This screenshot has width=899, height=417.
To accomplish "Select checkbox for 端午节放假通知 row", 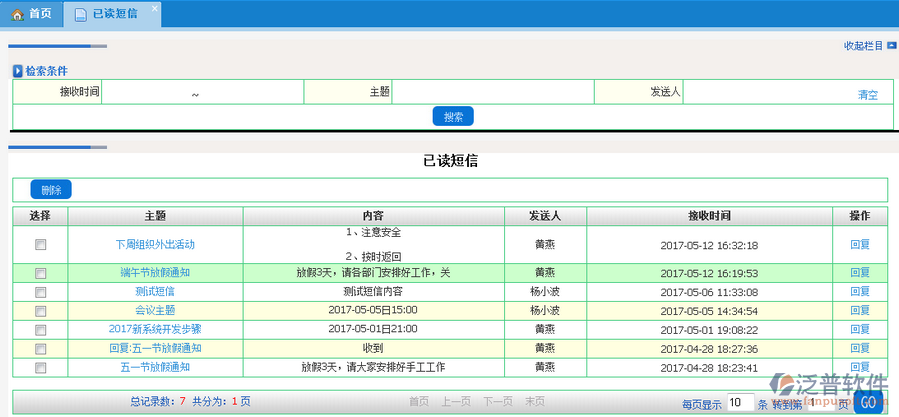I will (40, 273).
